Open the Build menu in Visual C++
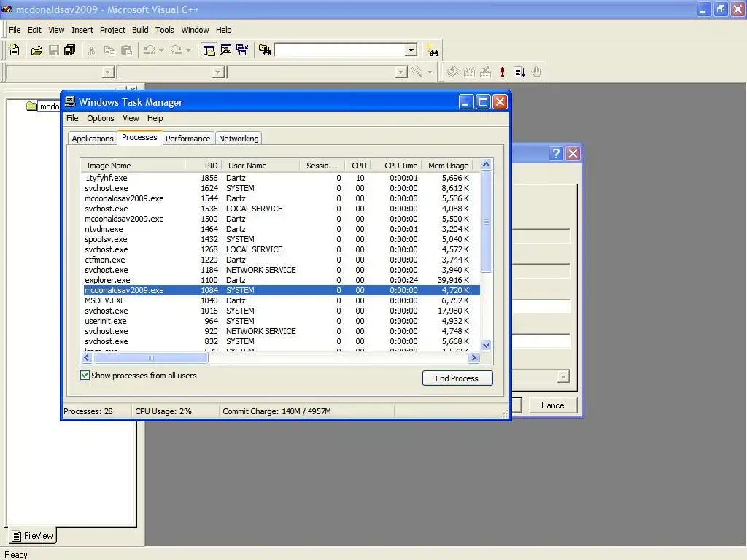Screen dimensions: 747x560 click(x=140, y=30)
